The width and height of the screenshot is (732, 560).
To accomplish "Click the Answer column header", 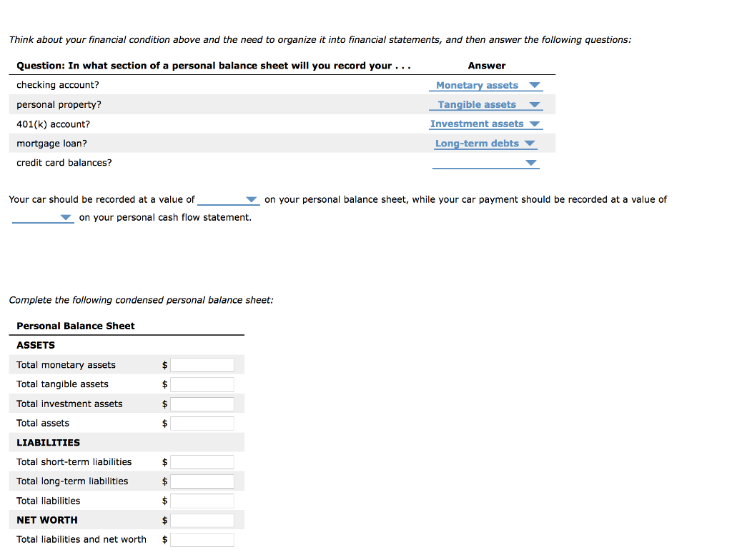I will [x=487, y=66].
